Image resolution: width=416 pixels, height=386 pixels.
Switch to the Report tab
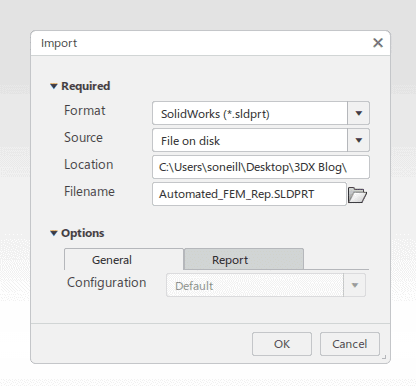244,259
